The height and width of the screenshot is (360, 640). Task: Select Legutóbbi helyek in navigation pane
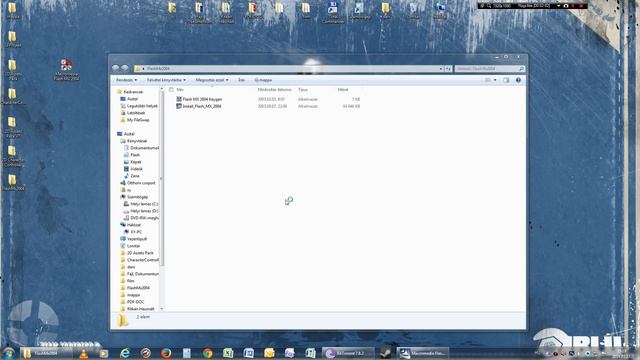(139, 106)
